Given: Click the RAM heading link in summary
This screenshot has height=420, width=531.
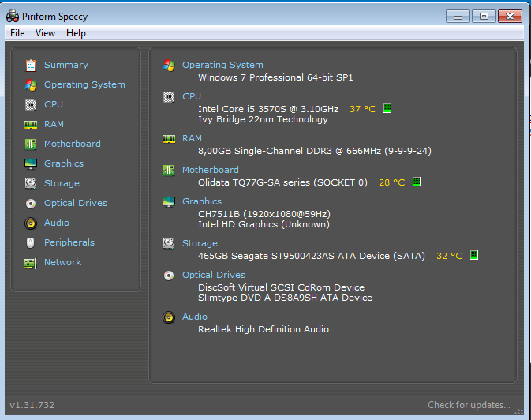Looking at the screenshot, I should 192,138.
